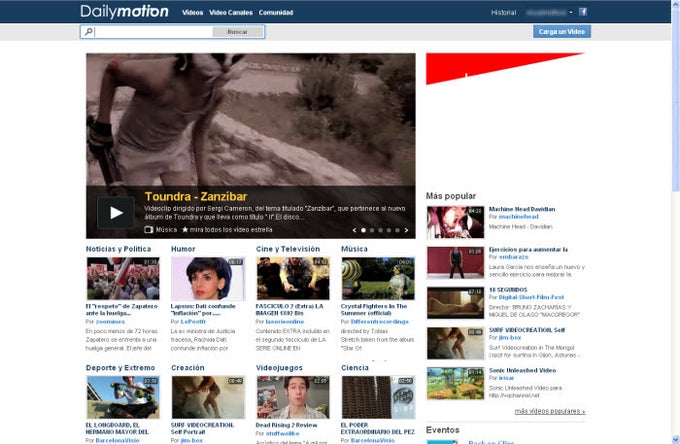The height and width of the screenshot is (444, 680).
Task: Open Deporte y Extremo category heading
Action: point(120,368)
